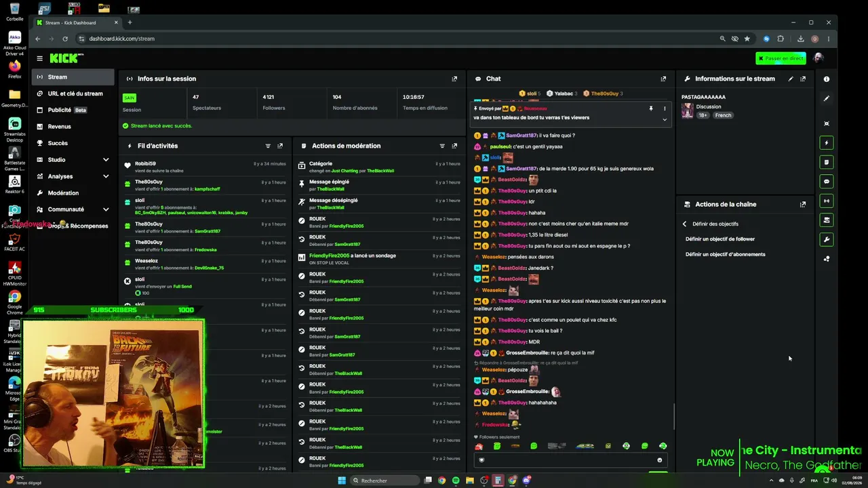Click Définir un objectif d'abonnements

click(726, 255)
